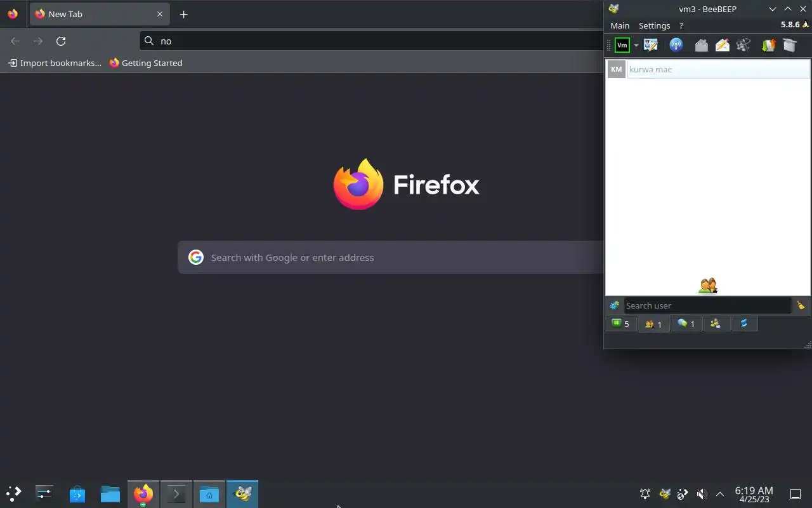Close the New Tab tab in Firefox

pyautogui.click(x=160, y=14)
